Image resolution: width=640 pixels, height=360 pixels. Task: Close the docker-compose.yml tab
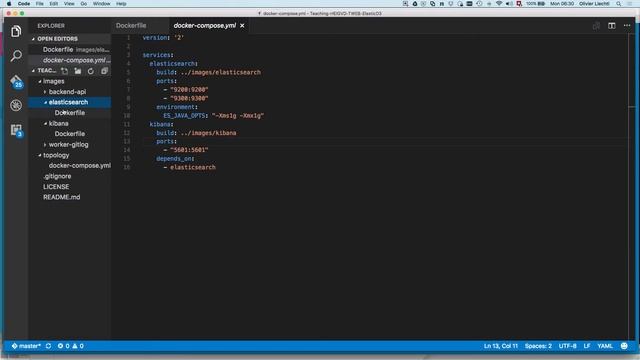(242, 26)
